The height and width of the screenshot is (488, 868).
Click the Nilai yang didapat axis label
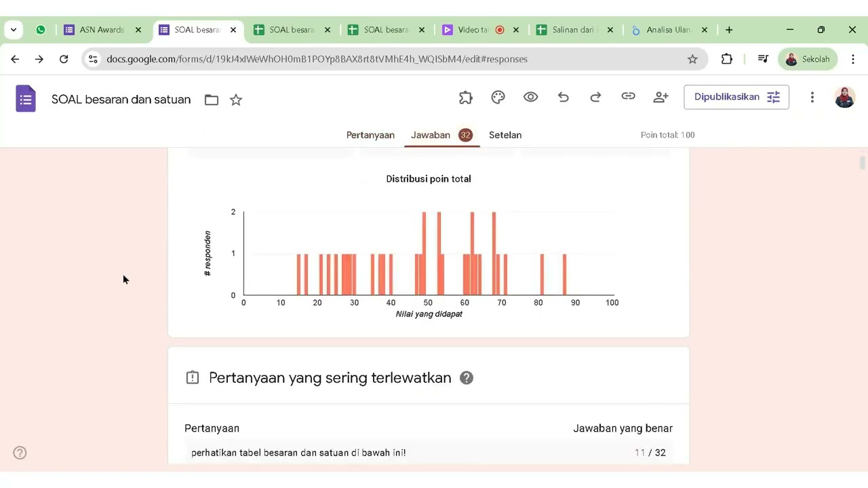[x=429, y=314]
